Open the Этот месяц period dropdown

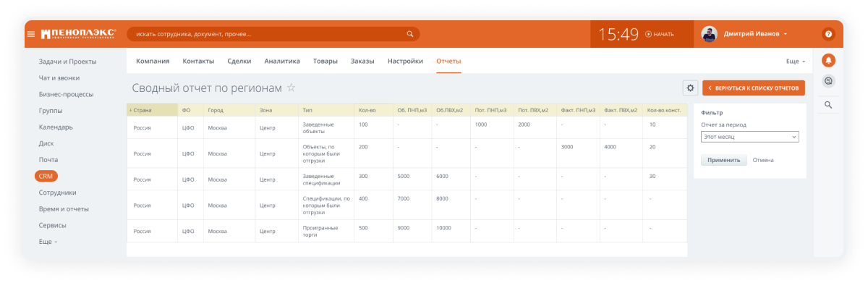[749, 137]
